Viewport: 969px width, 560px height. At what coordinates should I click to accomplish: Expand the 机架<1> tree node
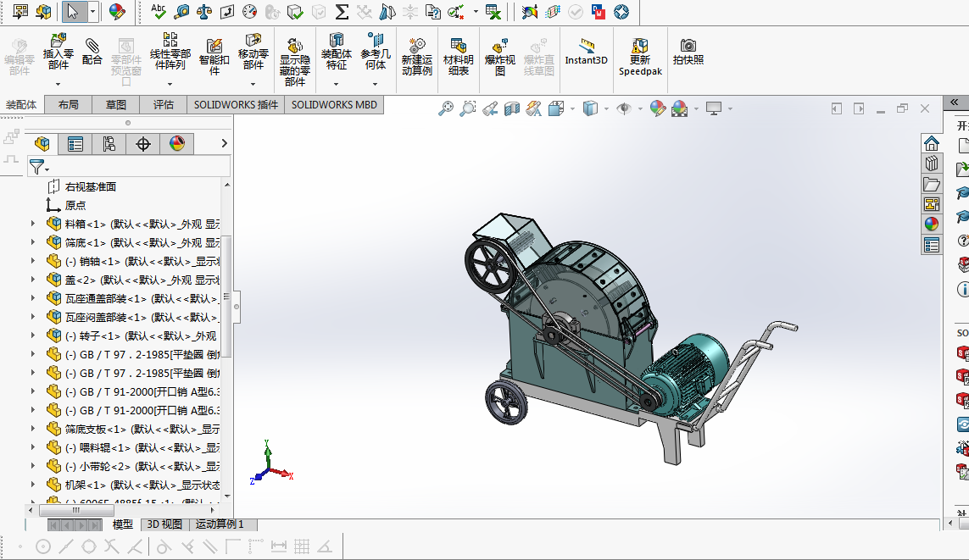pyautogui.click(x=33, y=485)
